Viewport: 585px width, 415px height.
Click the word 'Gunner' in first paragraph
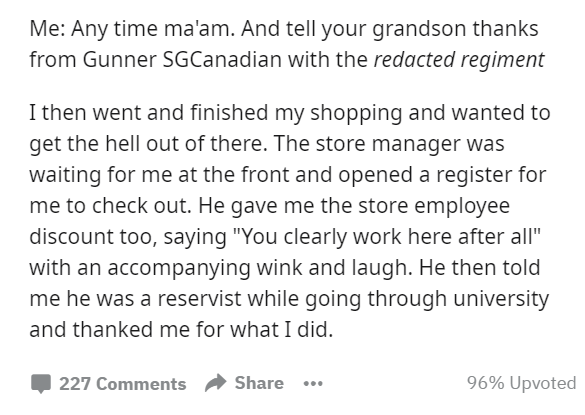click(119, 60)
